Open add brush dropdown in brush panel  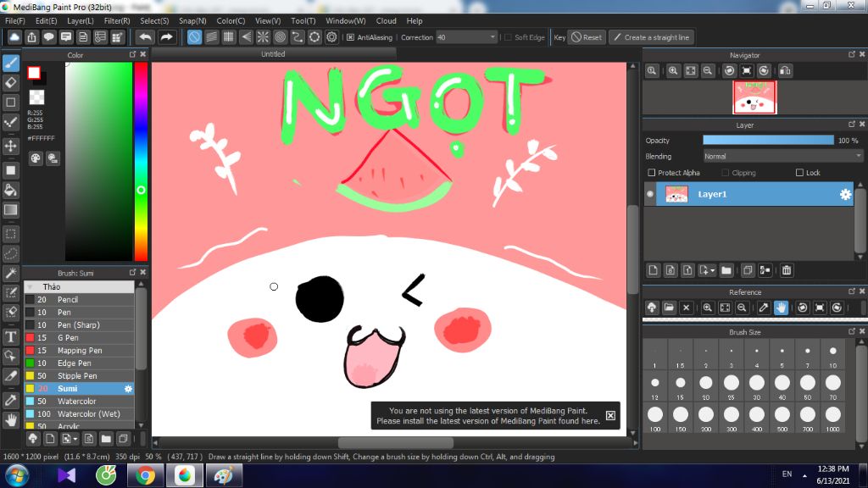click(x=75, y=440)
